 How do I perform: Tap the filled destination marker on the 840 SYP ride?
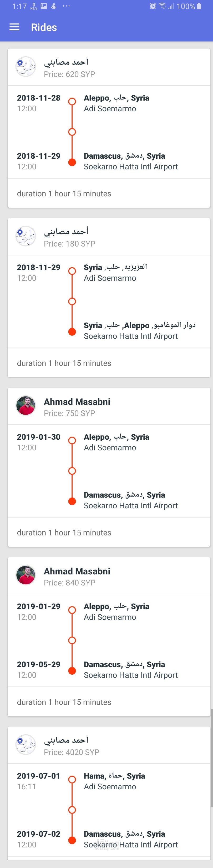coord(72,671)
